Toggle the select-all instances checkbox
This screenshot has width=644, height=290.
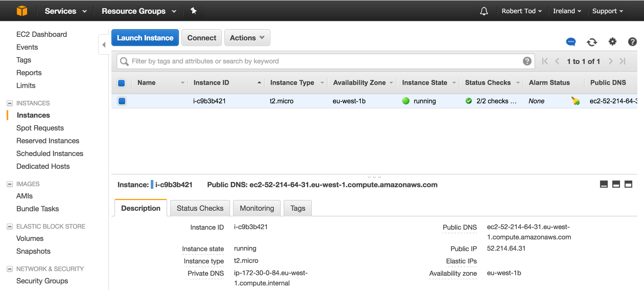122,83
